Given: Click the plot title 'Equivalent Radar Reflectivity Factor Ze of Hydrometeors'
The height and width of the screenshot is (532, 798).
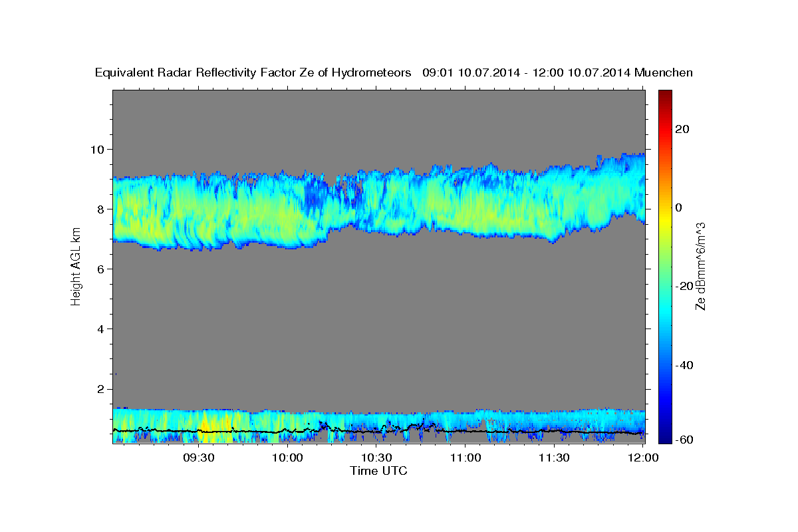Looking at the screenshot, I should (x=253, y=73).
